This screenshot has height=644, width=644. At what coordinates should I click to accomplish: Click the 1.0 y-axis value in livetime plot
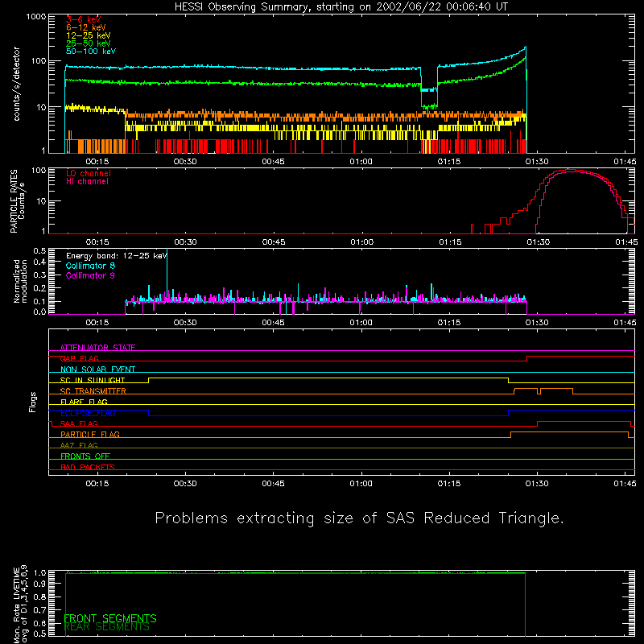click(x=39, y=572)
